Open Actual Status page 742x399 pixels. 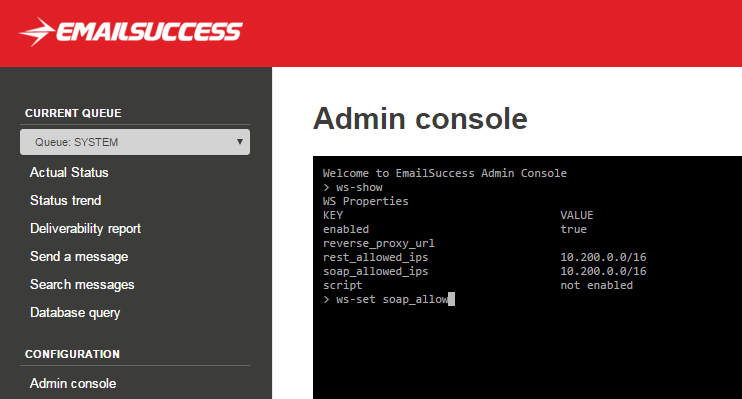coord(69,172)
